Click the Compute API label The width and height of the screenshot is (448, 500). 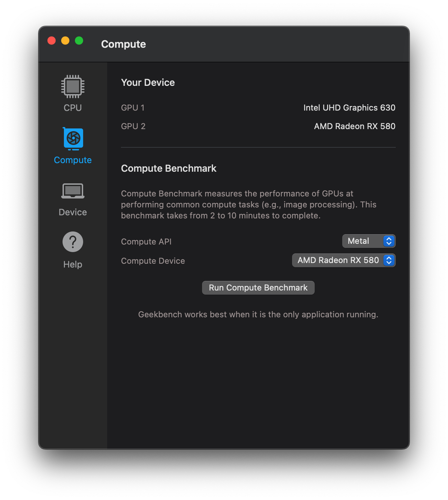tap(146, 242)
